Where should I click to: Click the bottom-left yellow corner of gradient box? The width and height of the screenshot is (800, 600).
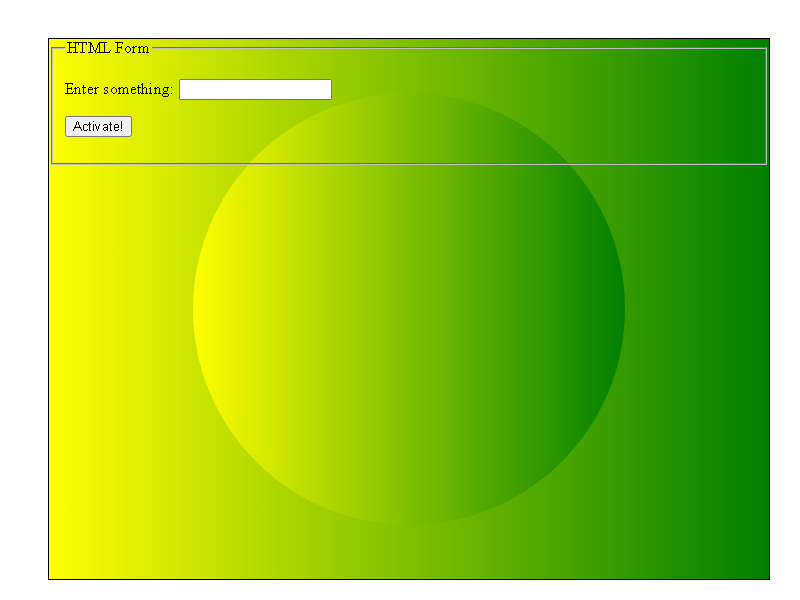[57, 570]
